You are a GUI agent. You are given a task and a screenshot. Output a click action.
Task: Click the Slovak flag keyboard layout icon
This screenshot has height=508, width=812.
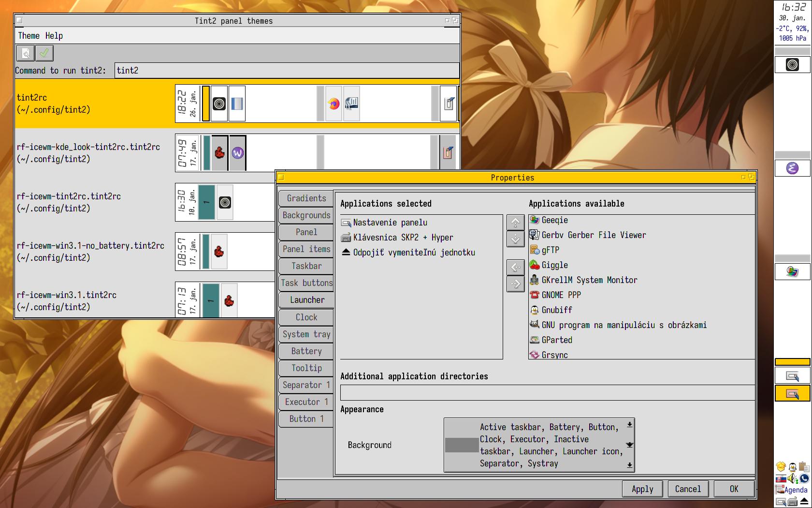coord(781,479)
